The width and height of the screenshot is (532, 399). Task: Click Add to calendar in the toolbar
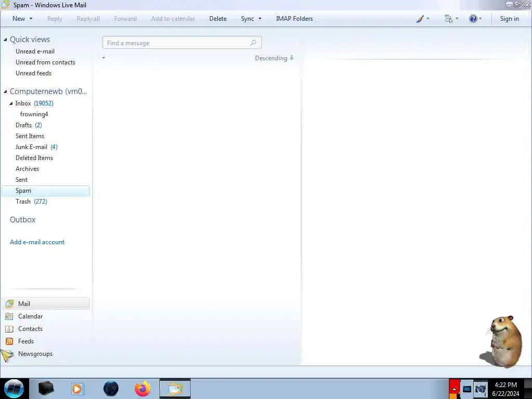coord(173,19)
